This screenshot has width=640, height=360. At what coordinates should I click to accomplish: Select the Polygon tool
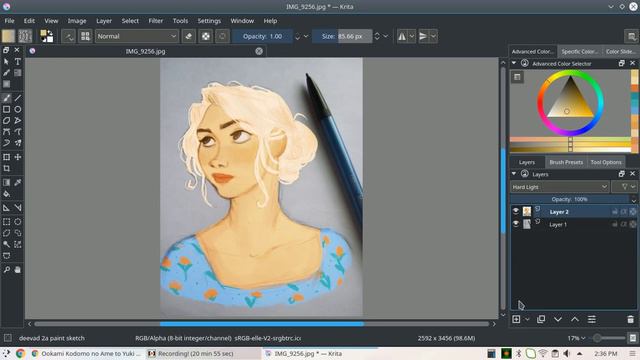point(7,120)
